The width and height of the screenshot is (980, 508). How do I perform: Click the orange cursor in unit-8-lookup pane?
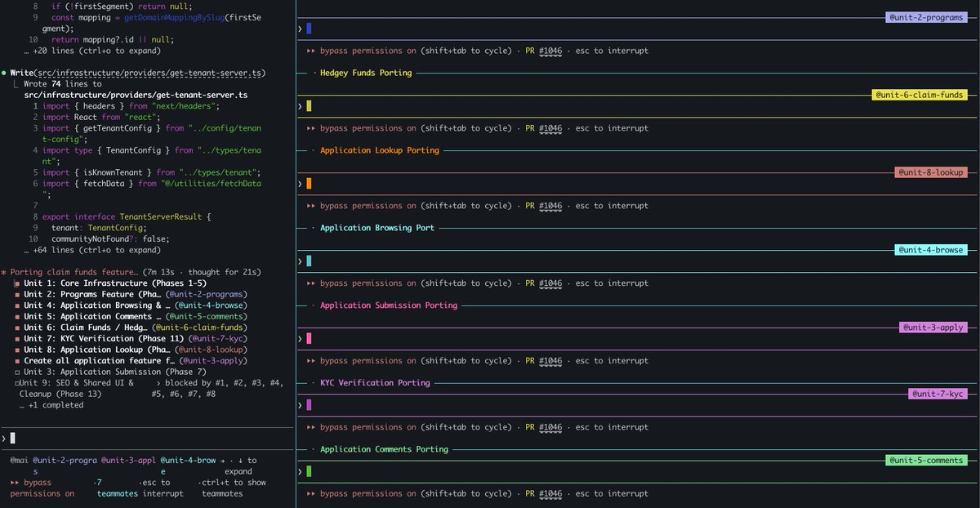[309, 184]
